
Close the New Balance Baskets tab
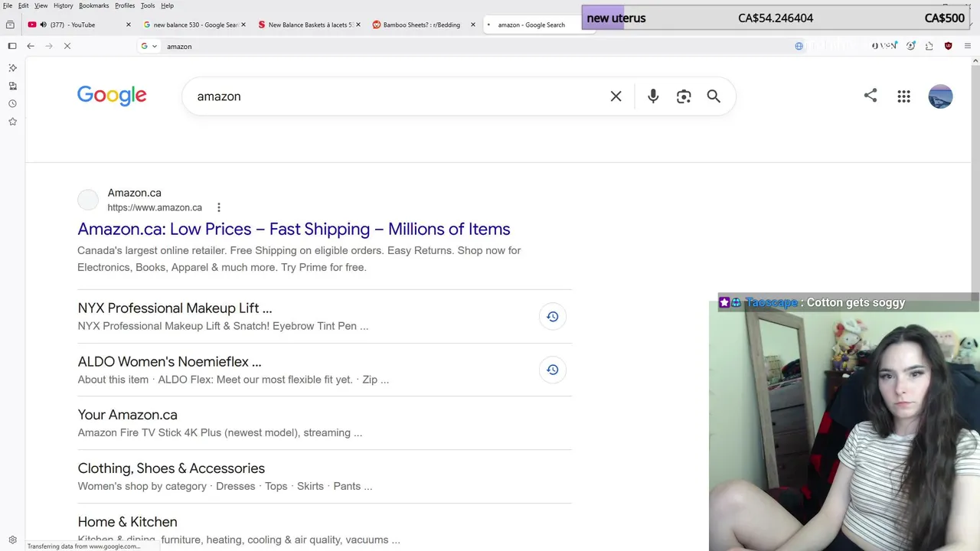358,24
